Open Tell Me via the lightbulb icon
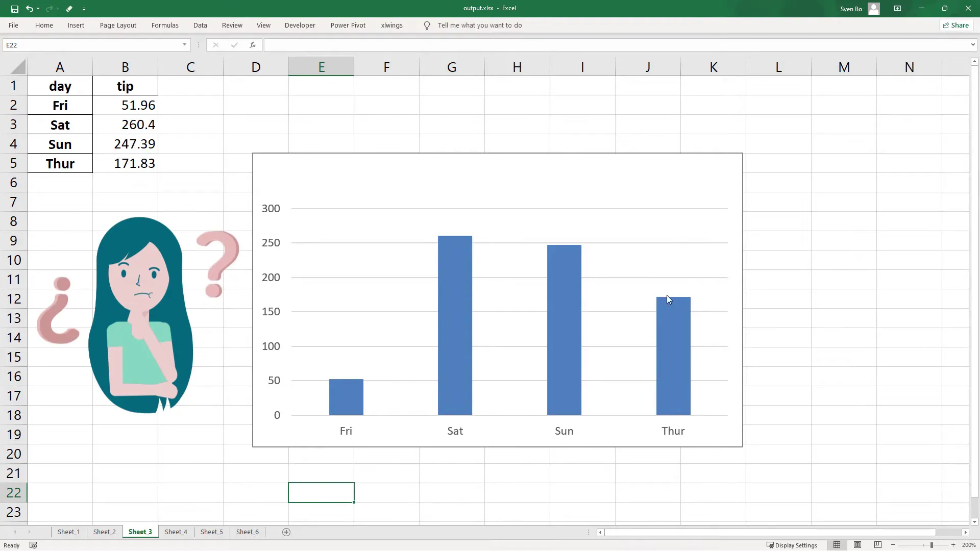 [427, 25]
